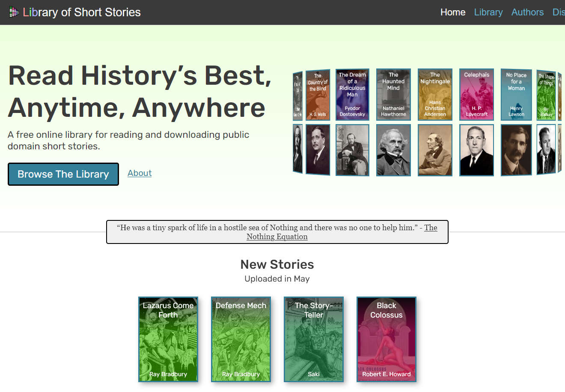
Task: Select The Story-Teller cover by Saki
Action: click(314, 339)
